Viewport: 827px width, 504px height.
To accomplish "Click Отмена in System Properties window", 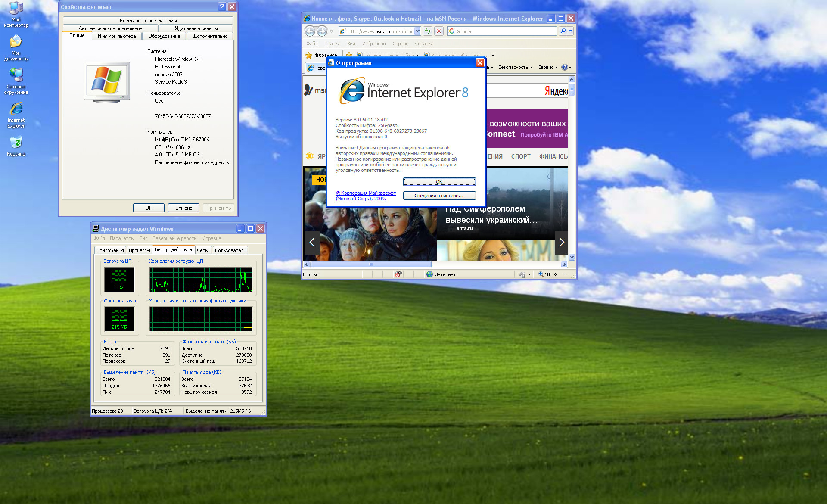I will pyautogui.click(x=183, y=208).
